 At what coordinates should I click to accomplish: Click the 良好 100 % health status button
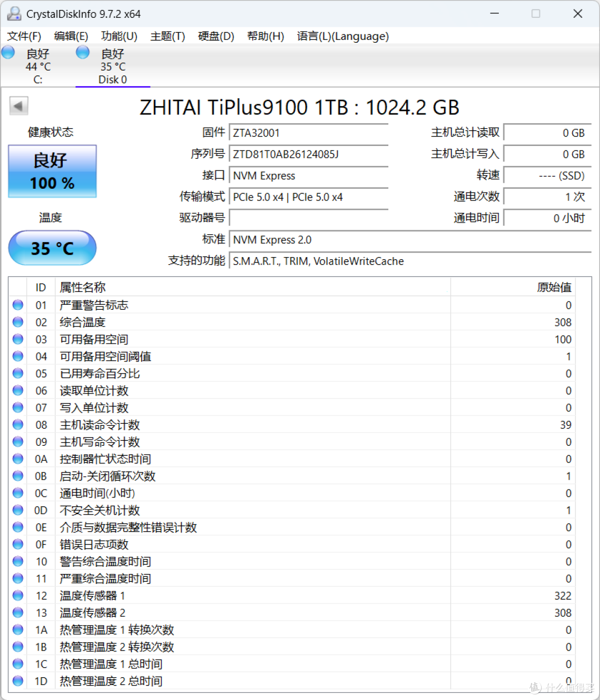(x=52, y=172)
